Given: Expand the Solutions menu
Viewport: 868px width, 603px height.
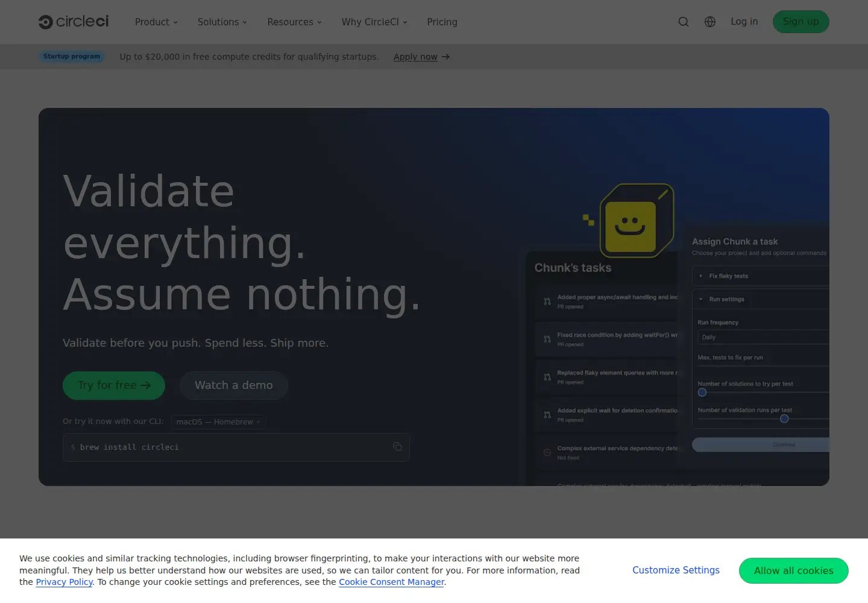Looking at the screenshot, I should [x=222, y=22].
